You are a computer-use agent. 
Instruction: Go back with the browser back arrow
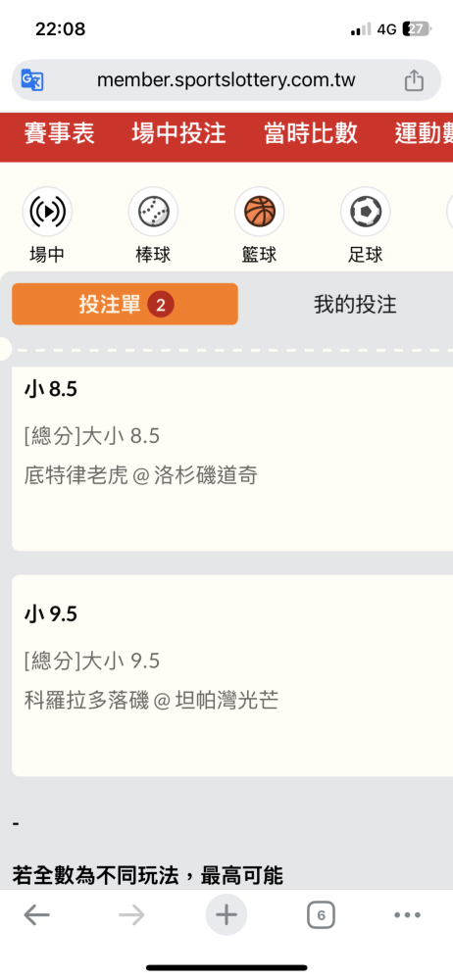pos(37,915)
